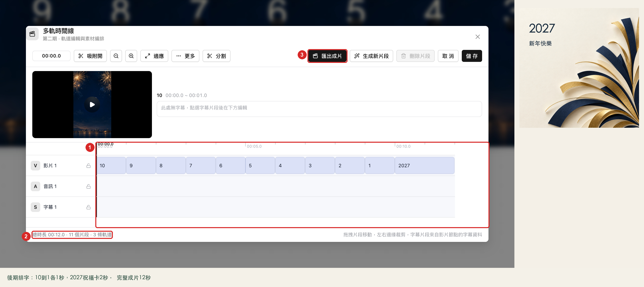Click the 00:05.0 ruler mark
Image resolution: width=644 pixels, height=287 pixels.
coord(254,146)
